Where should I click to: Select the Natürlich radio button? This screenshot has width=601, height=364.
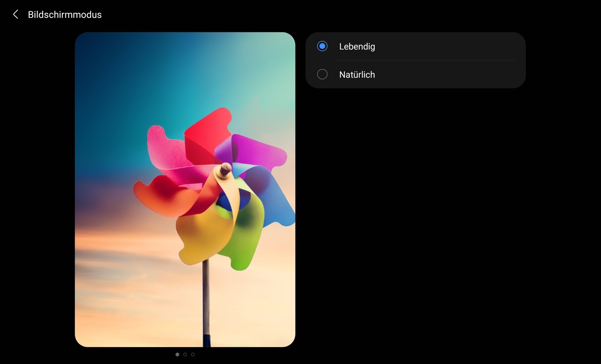pyautogui.click(x=322, y=74)
